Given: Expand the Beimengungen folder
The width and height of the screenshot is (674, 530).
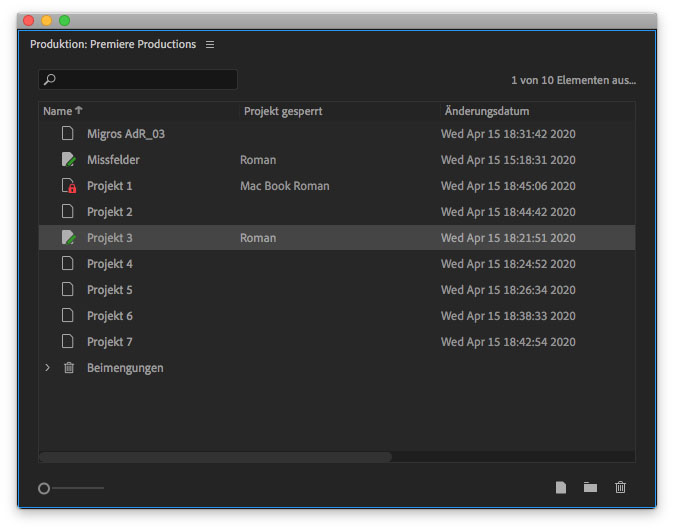Looking at the screenshot, I should 47,368.
